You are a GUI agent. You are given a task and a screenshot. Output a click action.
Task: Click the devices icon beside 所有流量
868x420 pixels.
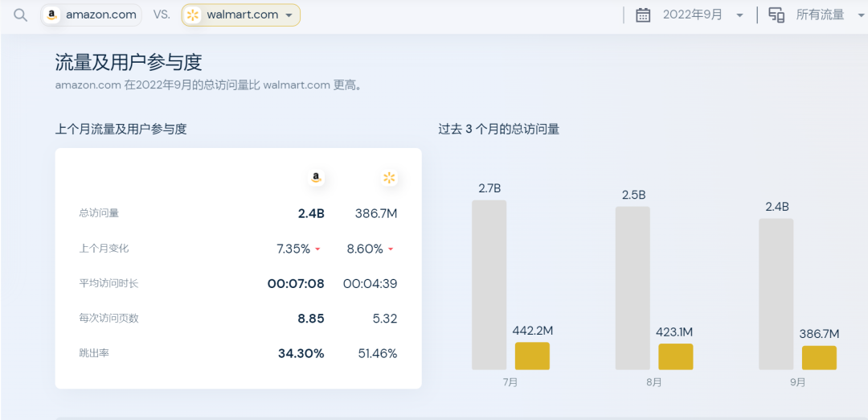776,15
